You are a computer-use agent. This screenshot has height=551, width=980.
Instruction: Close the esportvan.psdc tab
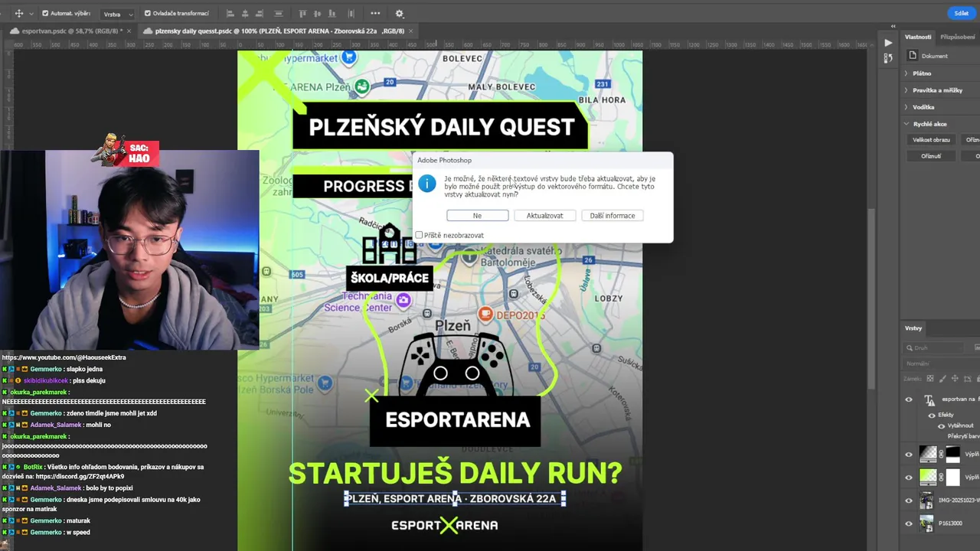(130, 31)
